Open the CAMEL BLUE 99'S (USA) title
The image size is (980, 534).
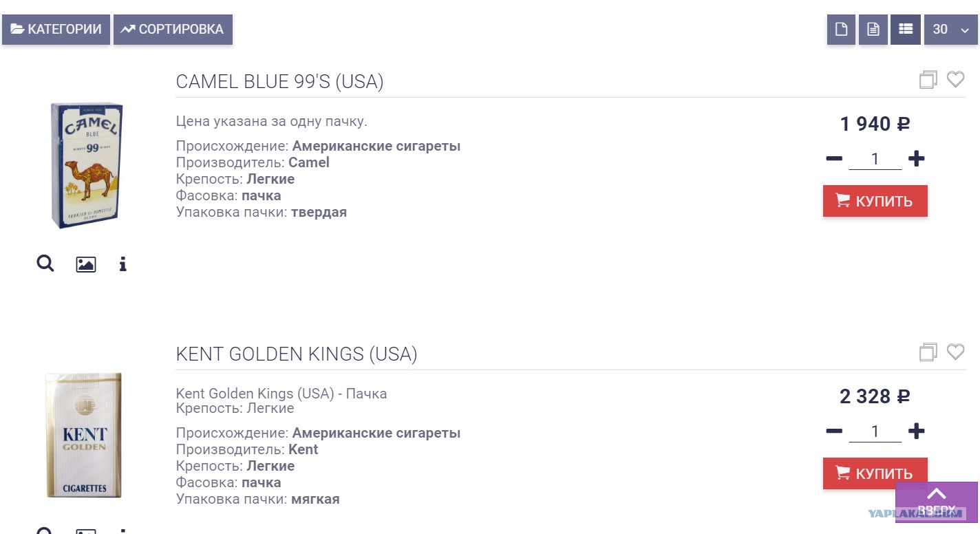click(x=279, y=82)
